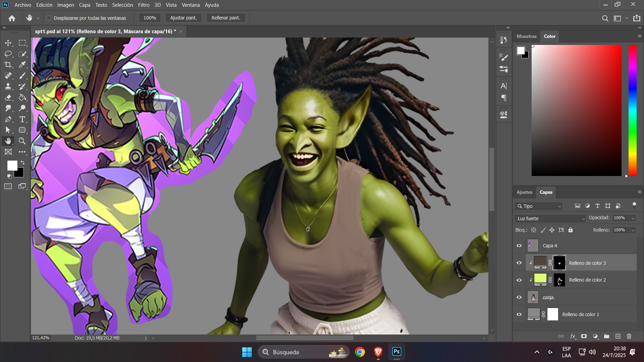Select the Move tool

pos(8,43)
